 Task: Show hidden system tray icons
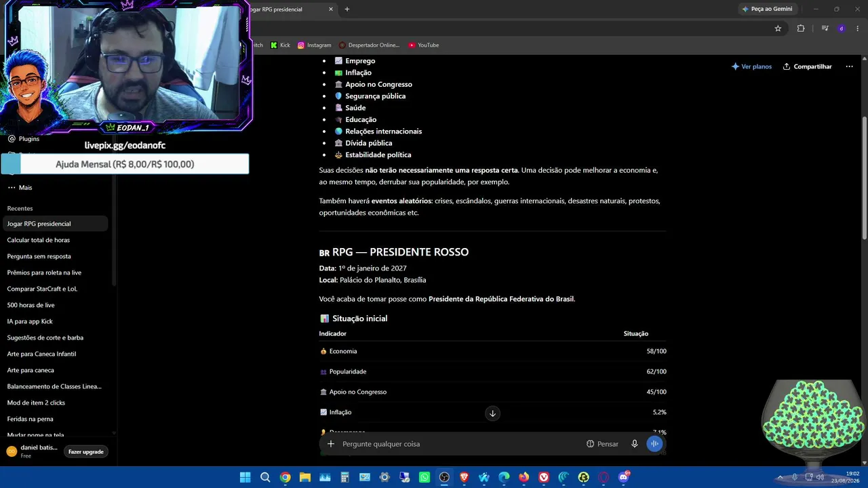point(780,477)
